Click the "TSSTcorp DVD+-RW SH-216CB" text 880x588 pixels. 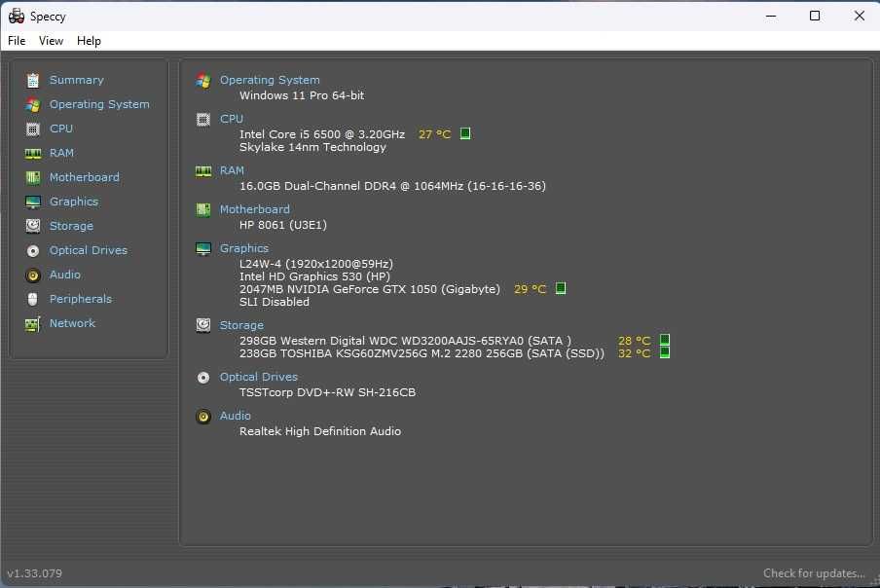[x=328, y=392]
